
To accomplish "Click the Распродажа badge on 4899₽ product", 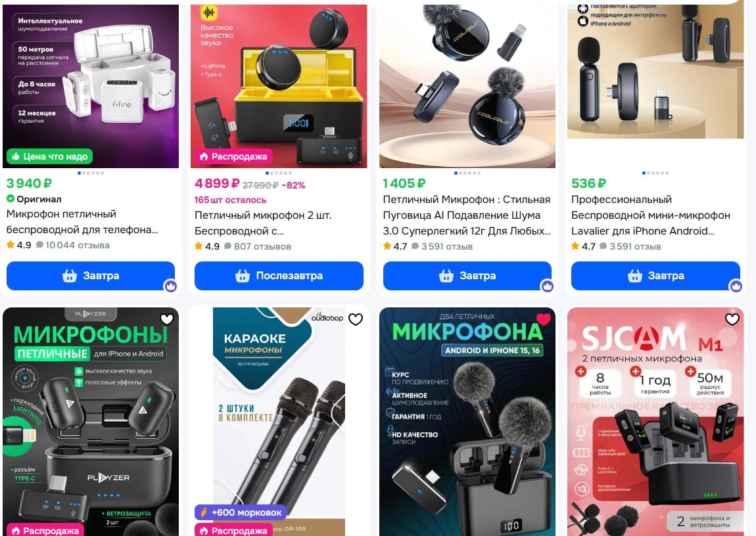I will (x=233, y=156).
